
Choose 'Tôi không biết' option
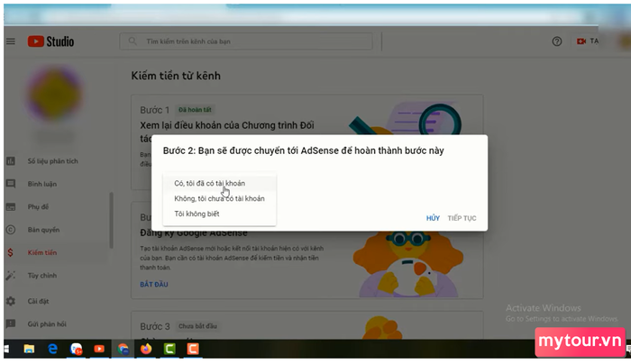click(220, 214)
